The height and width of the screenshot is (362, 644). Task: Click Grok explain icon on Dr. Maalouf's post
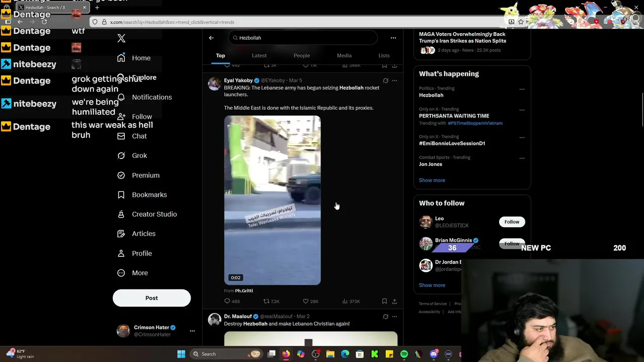[385, 316]
